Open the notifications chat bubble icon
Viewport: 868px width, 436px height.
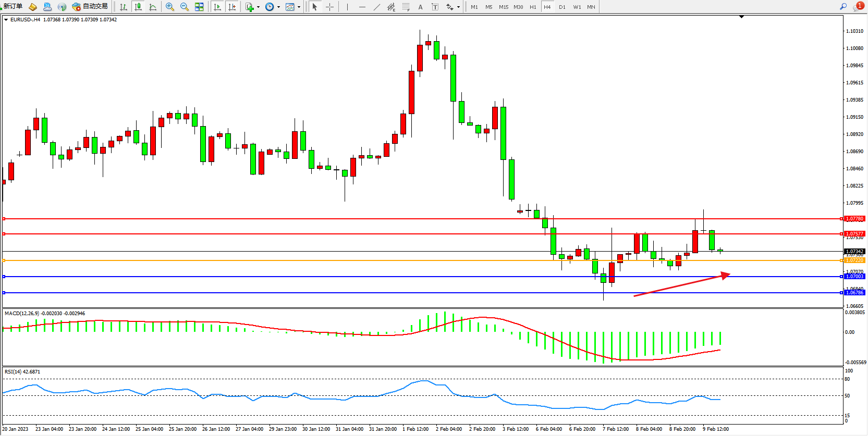point(858,7)
